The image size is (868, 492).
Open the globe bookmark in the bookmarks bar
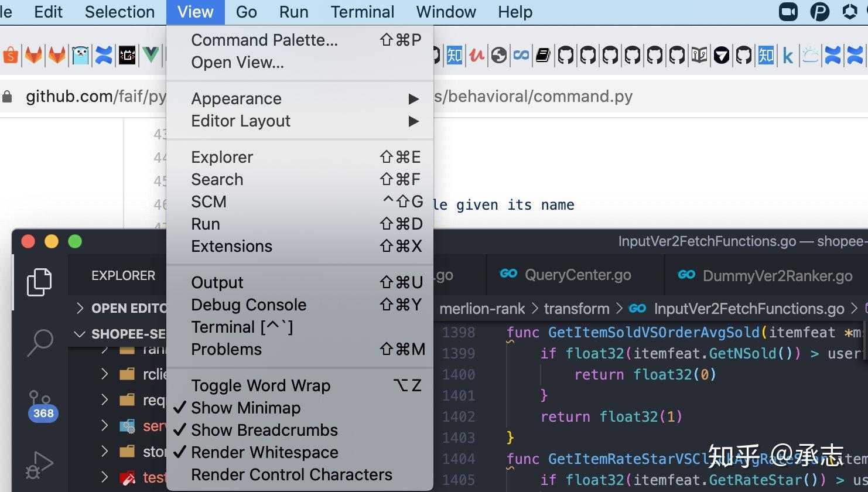(498, 56)
